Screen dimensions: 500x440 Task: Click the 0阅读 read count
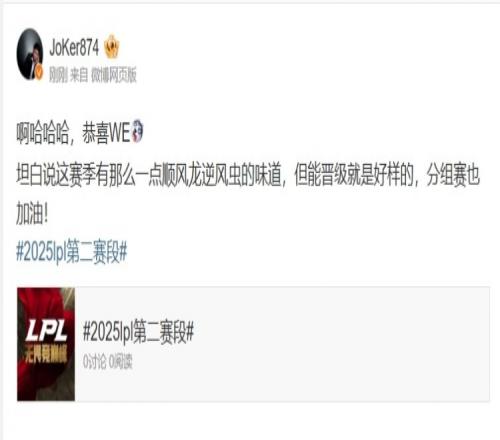point(120,362)
